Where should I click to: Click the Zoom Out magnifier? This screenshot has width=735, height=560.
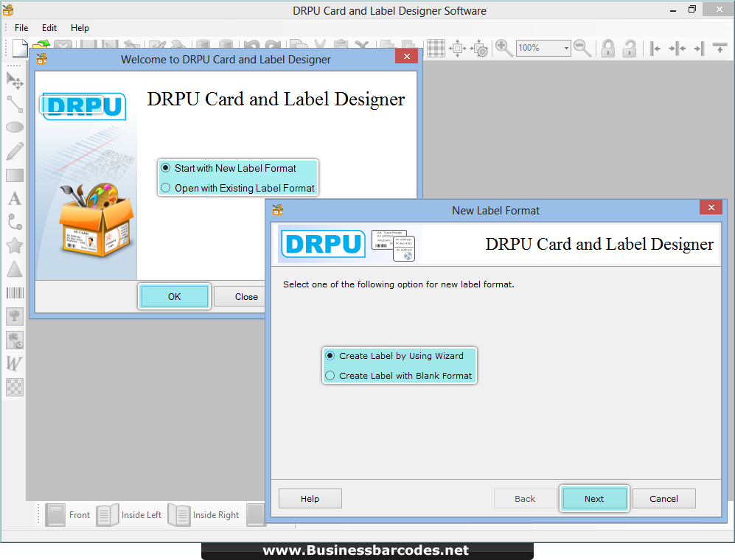tap(582, 48)
